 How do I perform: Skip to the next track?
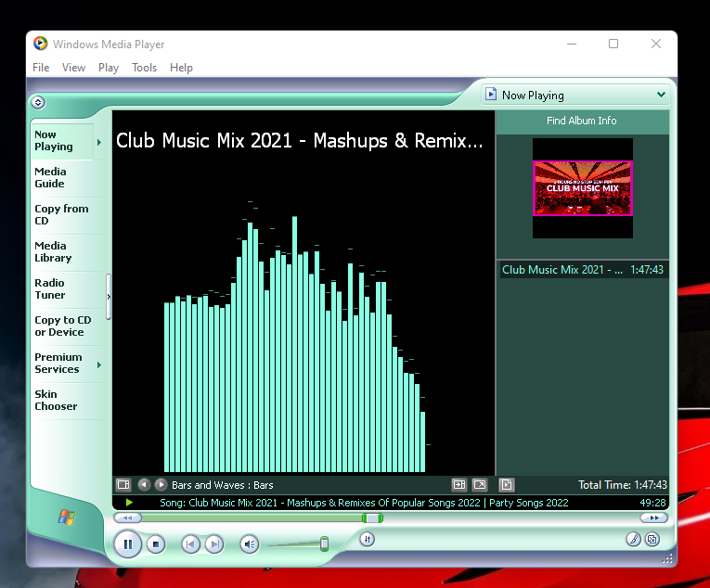(214, 544)
